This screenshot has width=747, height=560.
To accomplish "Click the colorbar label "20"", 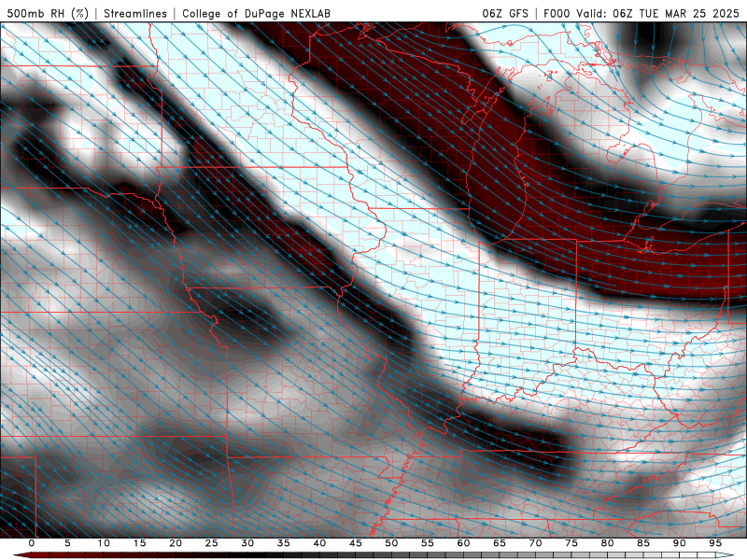I will [176, 543].
